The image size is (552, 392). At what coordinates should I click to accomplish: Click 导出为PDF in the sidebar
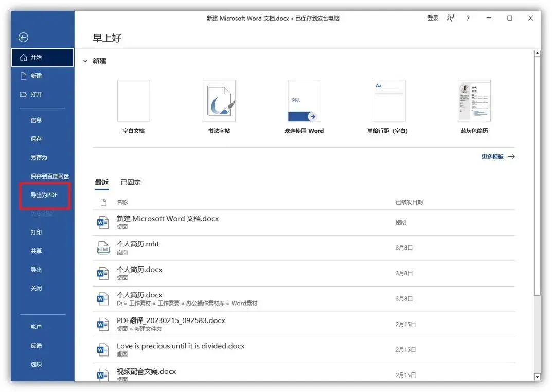(44, 195)
